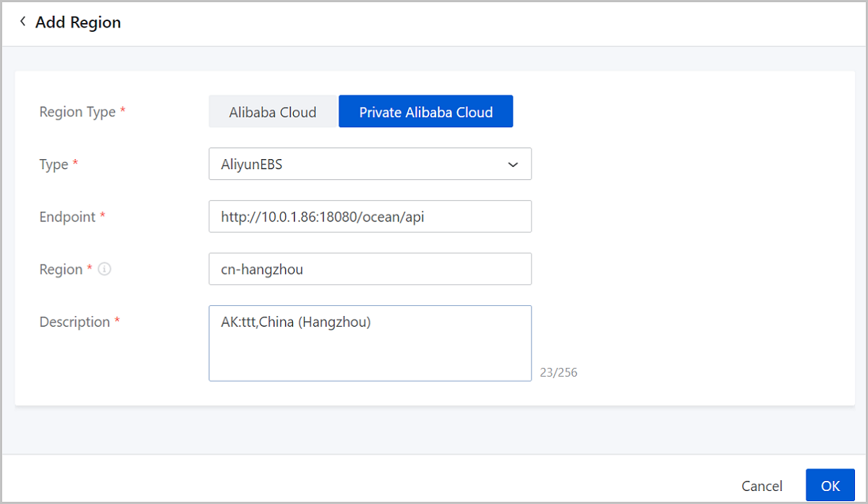Click the Region Type field label

77,112
